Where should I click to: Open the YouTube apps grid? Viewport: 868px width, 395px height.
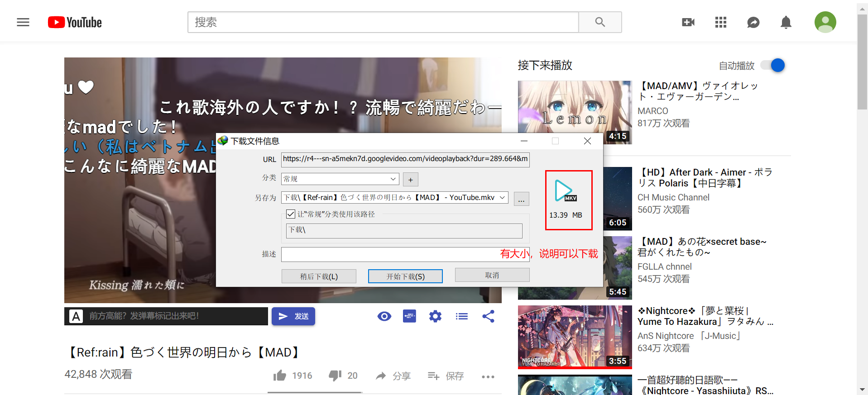click(721, 22)
